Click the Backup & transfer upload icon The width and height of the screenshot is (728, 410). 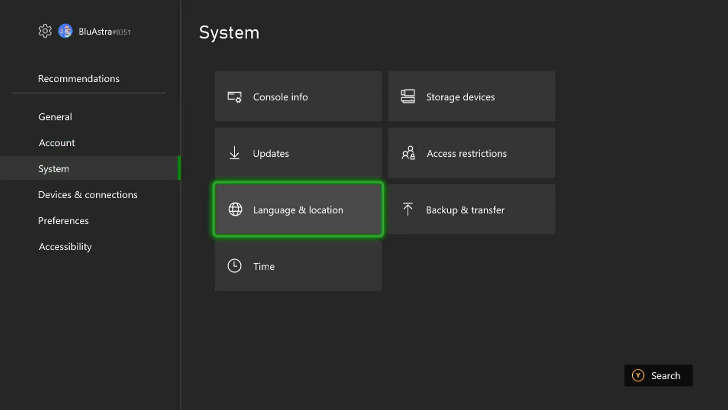tap(408, 210)
